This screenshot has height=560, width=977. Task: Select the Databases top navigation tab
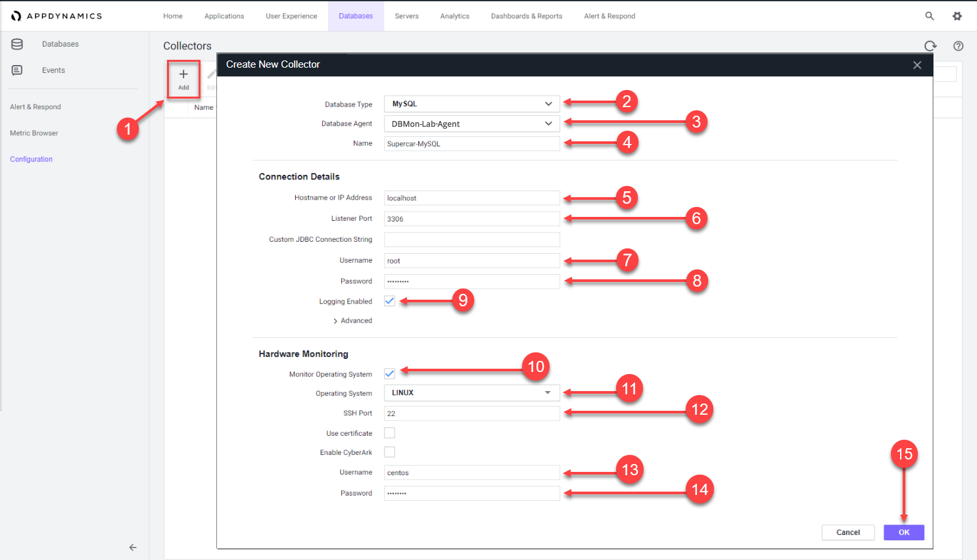pyautogui.click(x=356, y=16)
